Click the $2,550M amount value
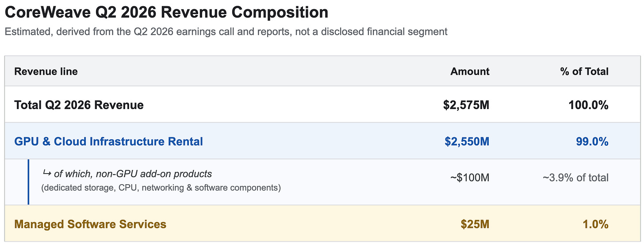 [467, 142]
